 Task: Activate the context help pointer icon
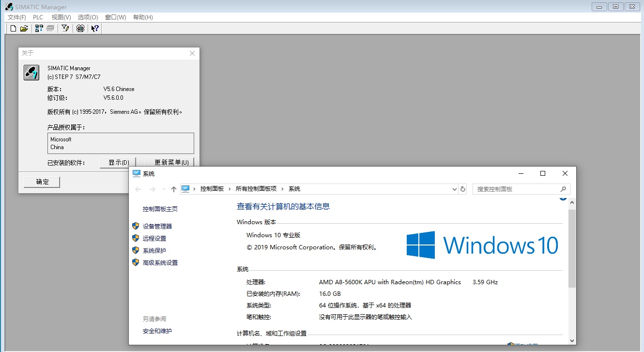click(x=95, y=29)
